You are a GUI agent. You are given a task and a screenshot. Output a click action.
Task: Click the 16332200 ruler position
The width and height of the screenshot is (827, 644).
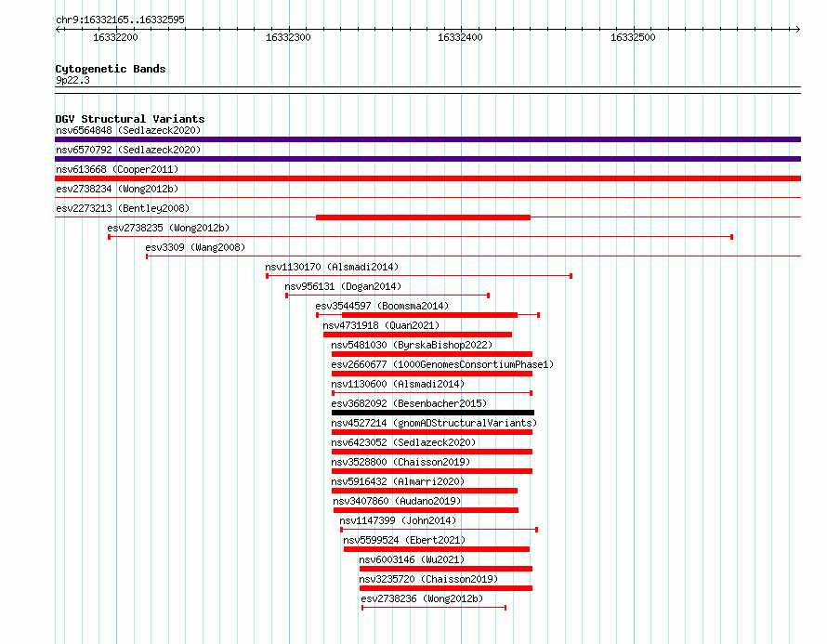(x=115, y=37)
